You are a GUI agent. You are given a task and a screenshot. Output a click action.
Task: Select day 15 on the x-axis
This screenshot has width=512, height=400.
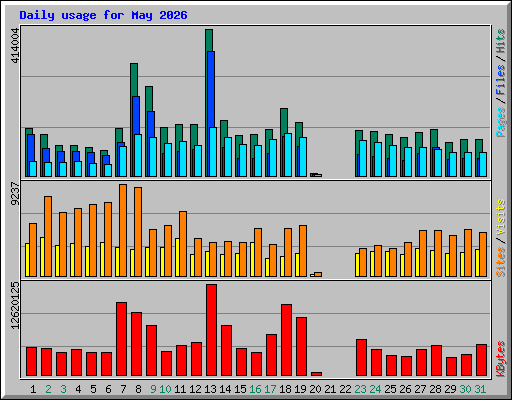tap(240, 389)
